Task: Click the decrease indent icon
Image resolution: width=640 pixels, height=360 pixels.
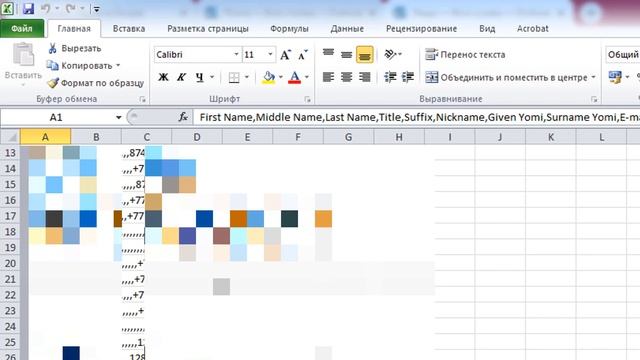Action: click(x=390, y=77)
